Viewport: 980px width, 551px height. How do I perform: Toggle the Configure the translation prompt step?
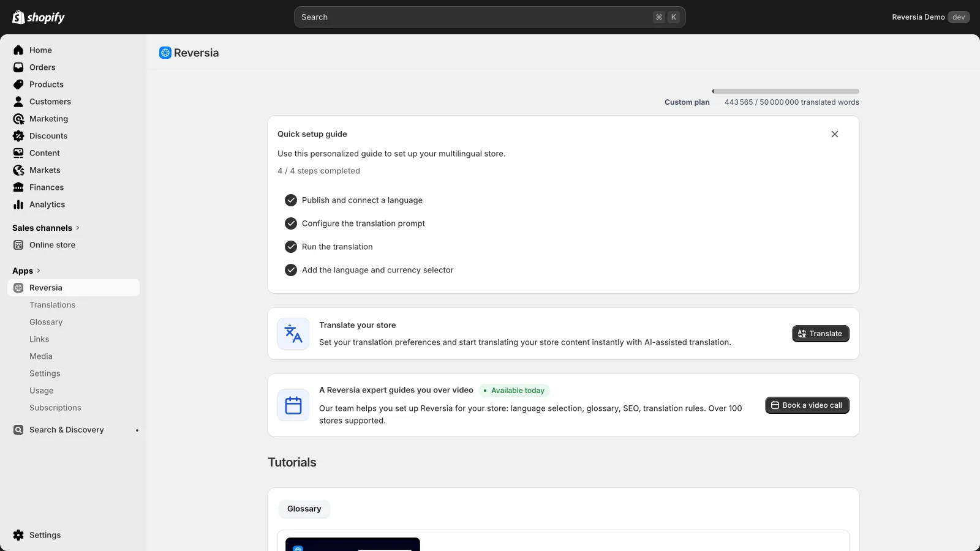coord(291,223)
